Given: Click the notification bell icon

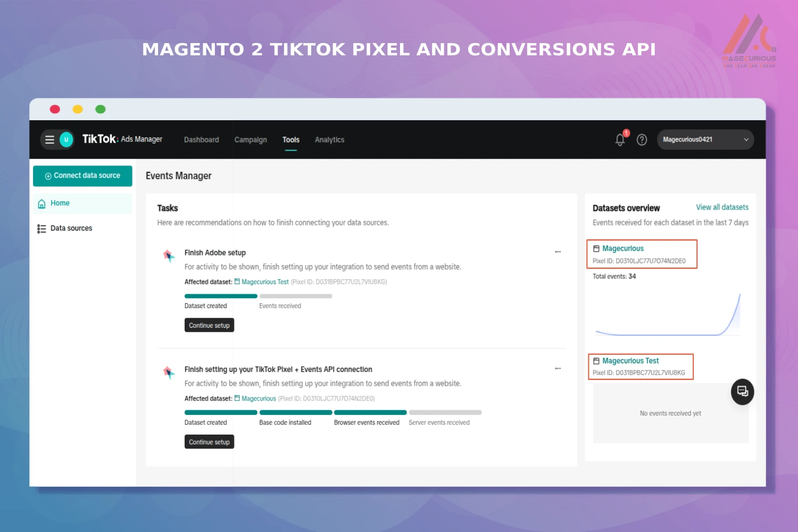Looking at the screenshot, I should [619, 139].
